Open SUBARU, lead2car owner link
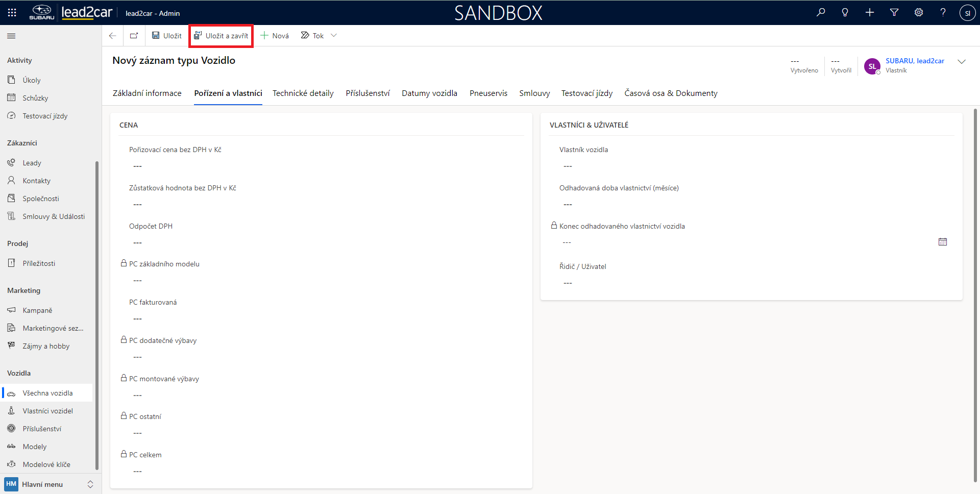The height and width of the screenshot is (494, 980). (915, 61)
